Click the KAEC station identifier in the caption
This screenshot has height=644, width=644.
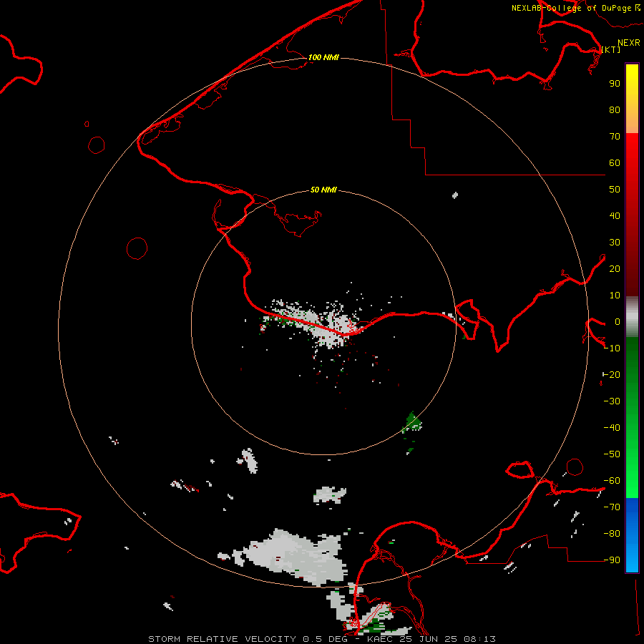(x=380, y=639)
